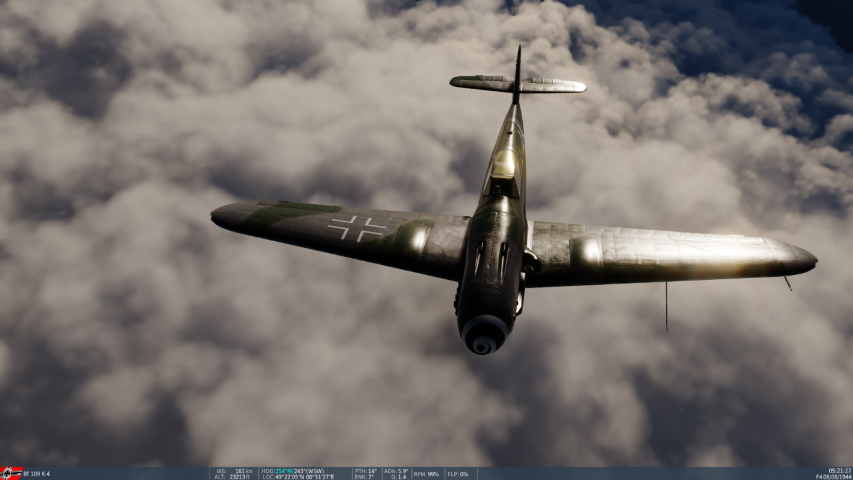Click the German flag icon in status bar
The image size is (853, 480).
point(11,473)
